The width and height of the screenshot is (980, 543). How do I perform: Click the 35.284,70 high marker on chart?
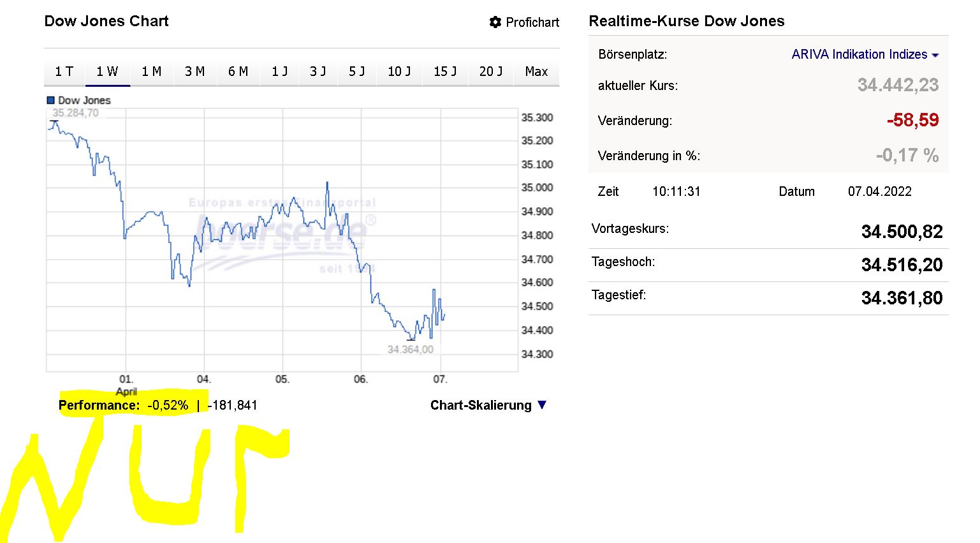pos(75,113)
